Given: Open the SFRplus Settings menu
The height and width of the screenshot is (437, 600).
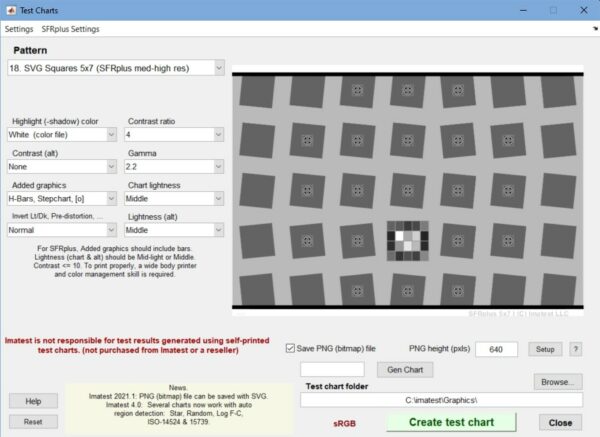Looking at the screenshot, I should 70,29.
